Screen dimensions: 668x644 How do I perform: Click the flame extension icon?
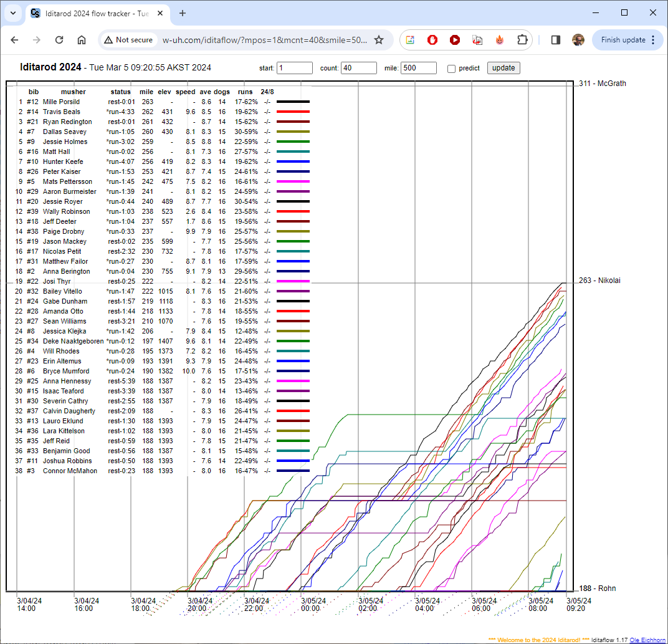click(500, 40)
